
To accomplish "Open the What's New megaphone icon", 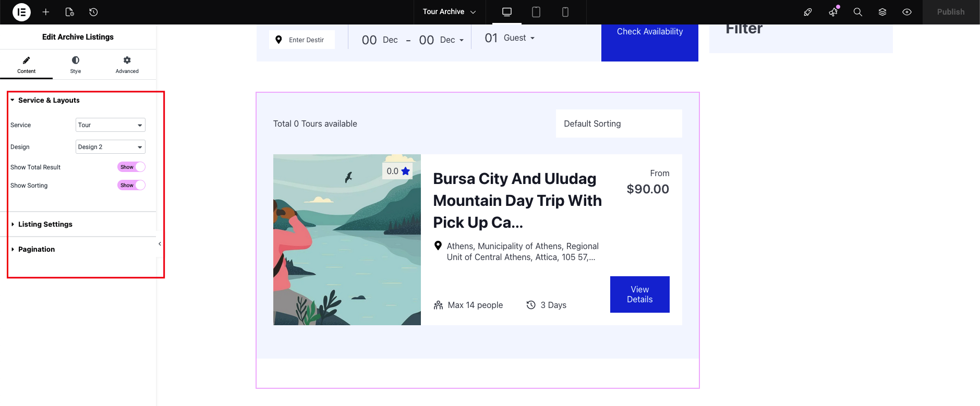I will (833, 11).
